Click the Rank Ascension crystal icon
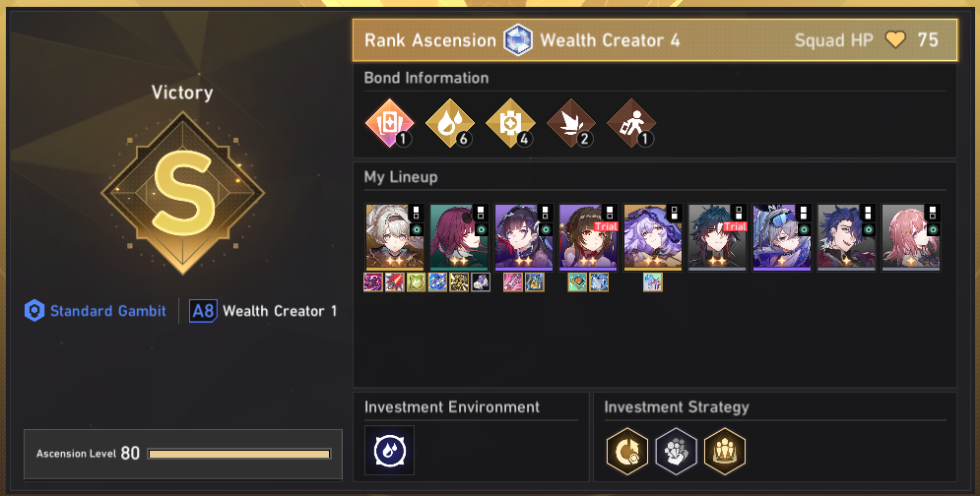This screenshot has width=980, height=496. click(518, 40)
